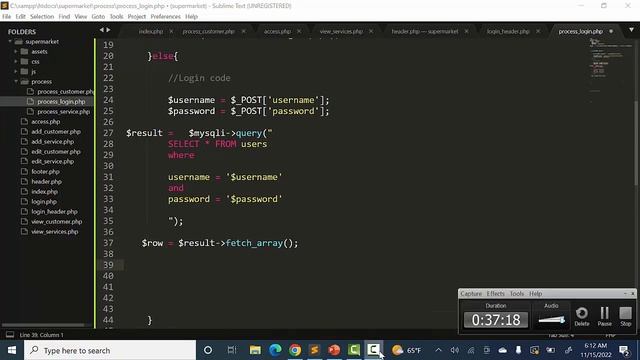Collapse the supermarket root folder

click(x=10, y=41)
